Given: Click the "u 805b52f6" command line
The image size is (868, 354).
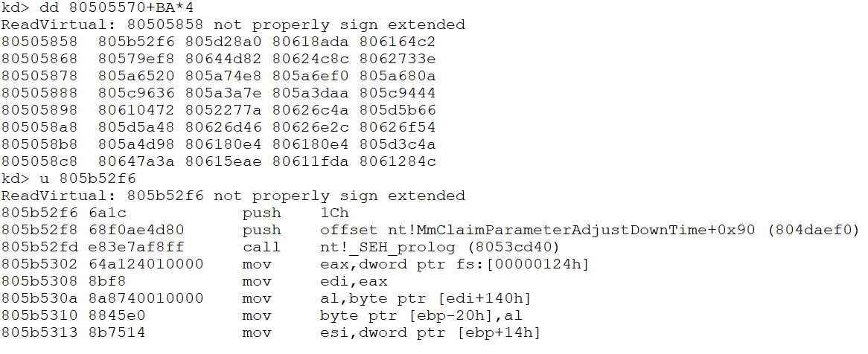Looking at the screenshot, I should click(68, 178).
